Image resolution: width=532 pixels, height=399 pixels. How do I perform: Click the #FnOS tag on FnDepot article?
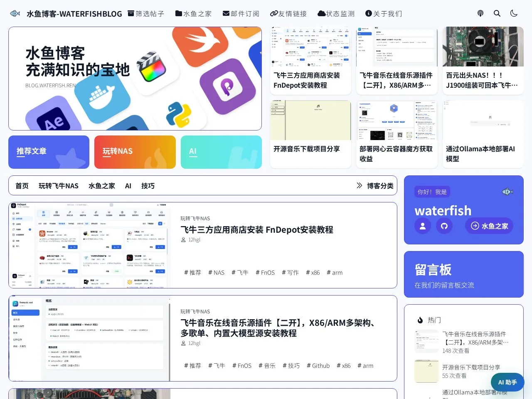(x=265, y=273)
